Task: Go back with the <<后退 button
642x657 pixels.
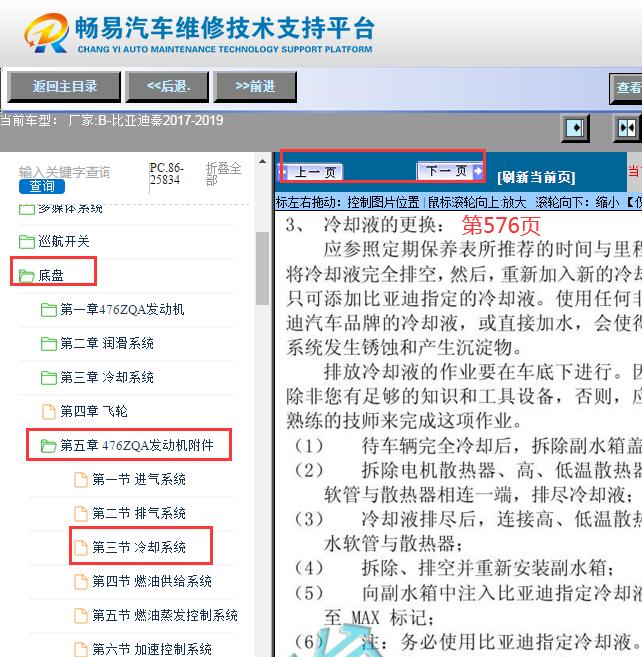Action: click(167, 86)
